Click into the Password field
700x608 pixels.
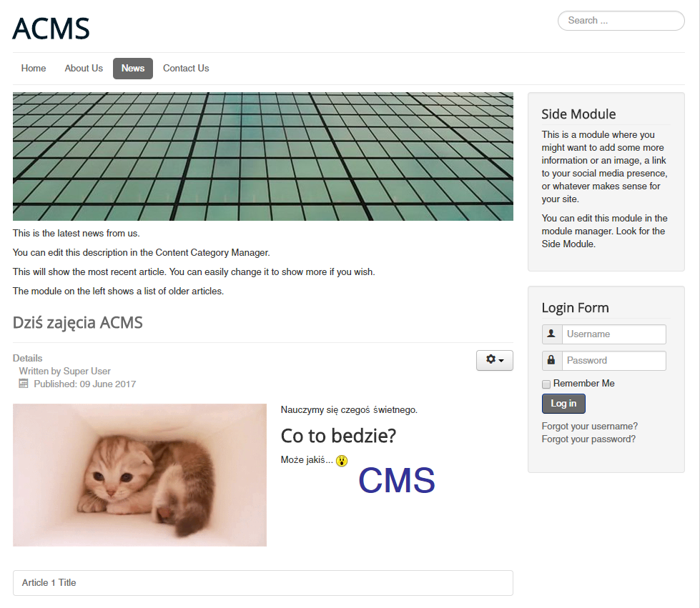point(613,360)
